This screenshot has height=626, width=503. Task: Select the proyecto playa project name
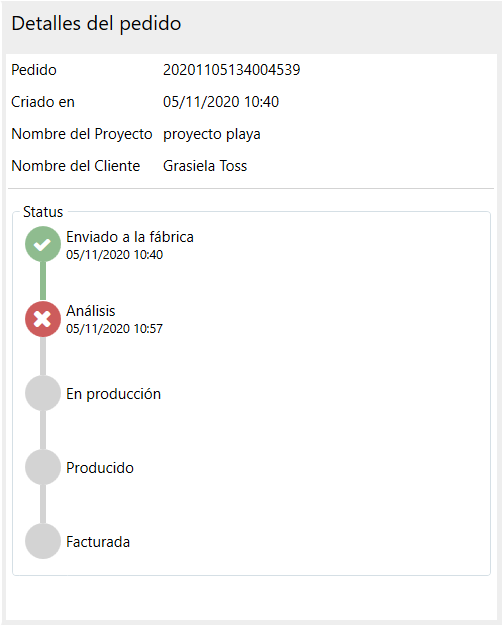(x=212, y=134)
